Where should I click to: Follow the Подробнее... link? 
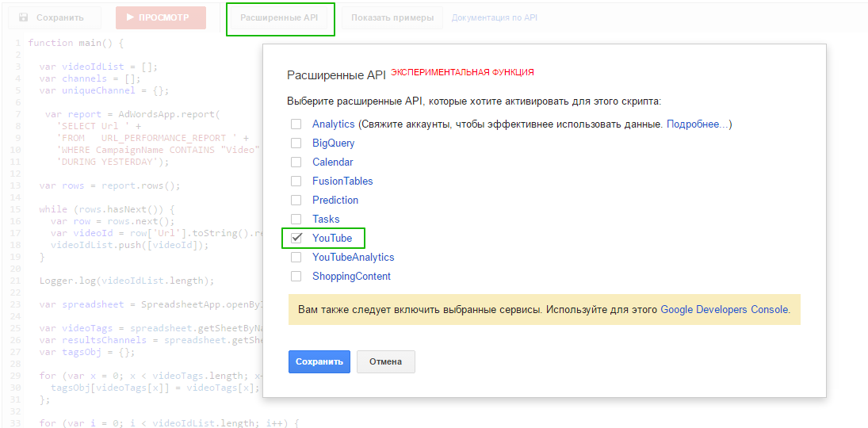698,124
